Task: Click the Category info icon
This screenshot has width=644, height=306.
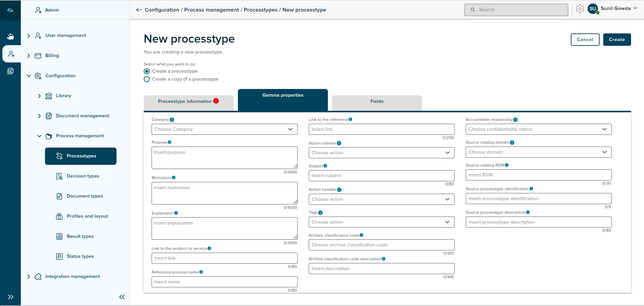Action: pyautogui.click(x=172, y=120)
